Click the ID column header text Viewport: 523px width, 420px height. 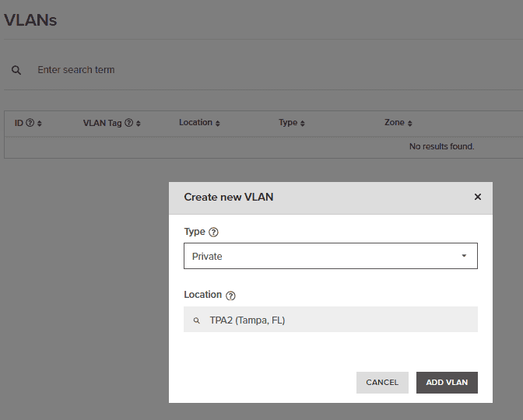19,123
